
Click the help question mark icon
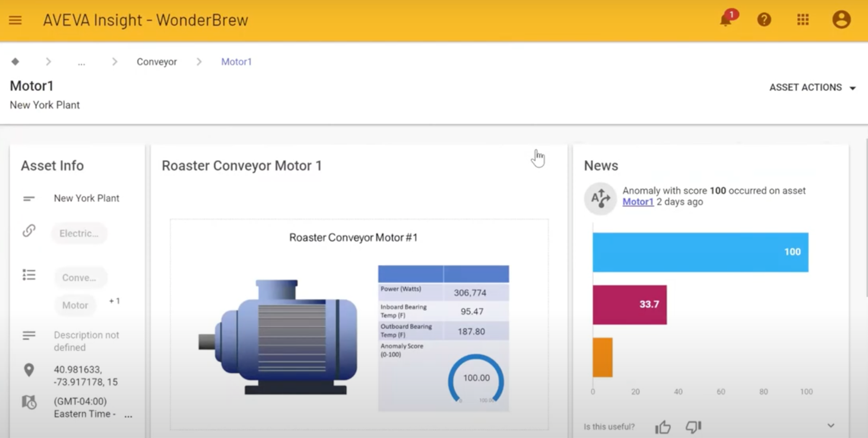(764, 20)
